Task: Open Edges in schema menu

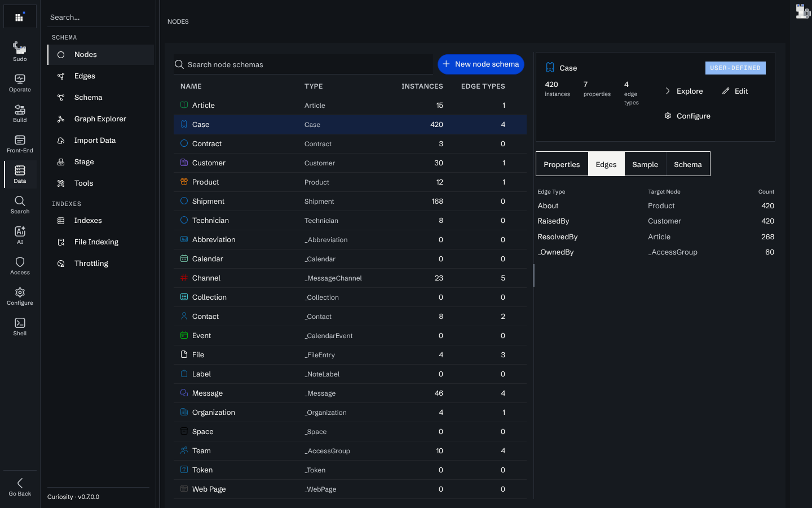Action: (x=100, y=76)
